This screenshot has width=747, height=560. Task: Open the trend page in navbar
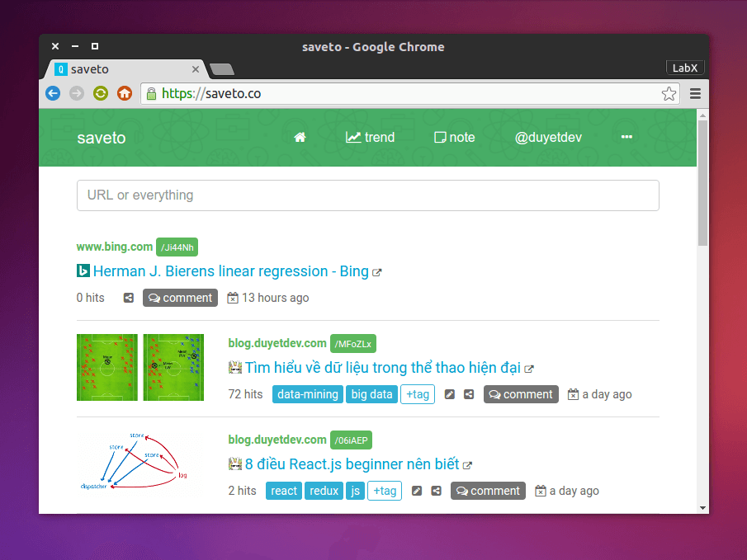[371, 138]
